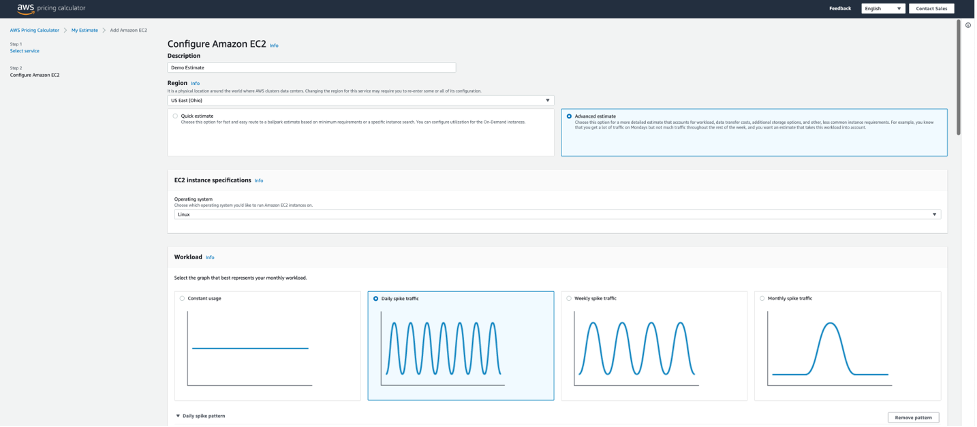Open the Region dropdown US East (Ohio)

click(x=361, y=100)
